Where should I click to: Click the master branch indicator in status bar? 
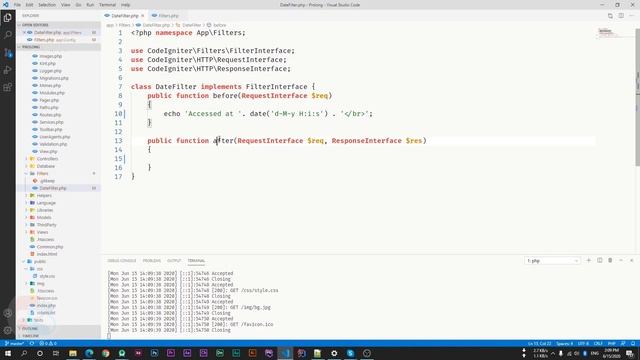pos(14,344)
